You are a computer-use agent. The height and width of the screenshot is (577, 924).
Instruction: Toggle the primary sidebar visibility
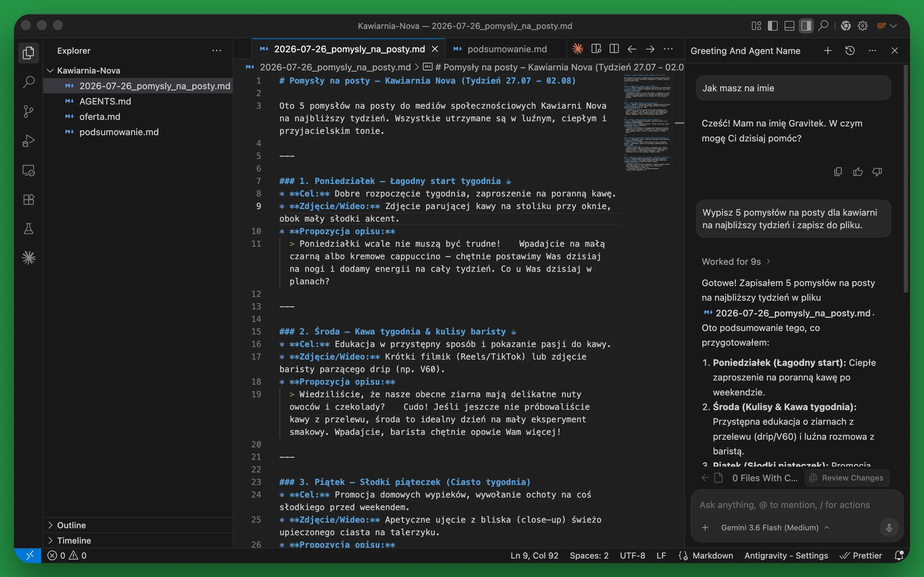[x=772, y=26]
